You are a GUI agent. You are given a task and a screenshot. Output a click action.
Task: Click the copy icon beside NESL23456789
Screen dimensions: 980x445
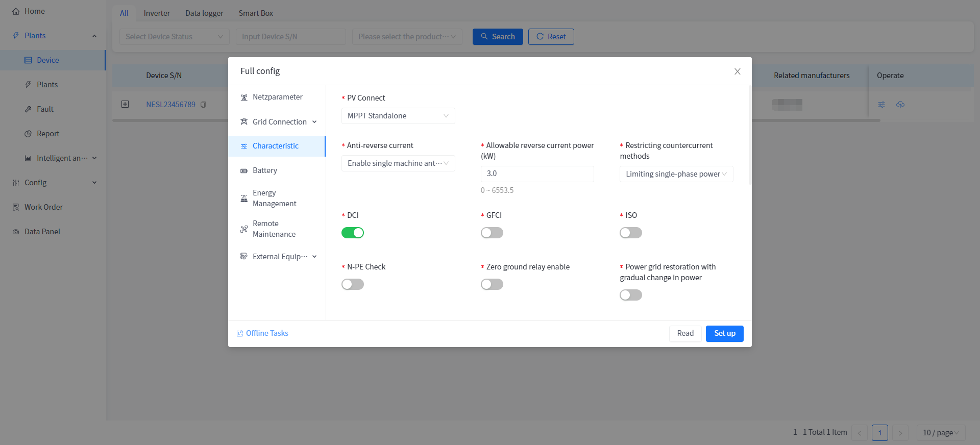tap(203, 105)
